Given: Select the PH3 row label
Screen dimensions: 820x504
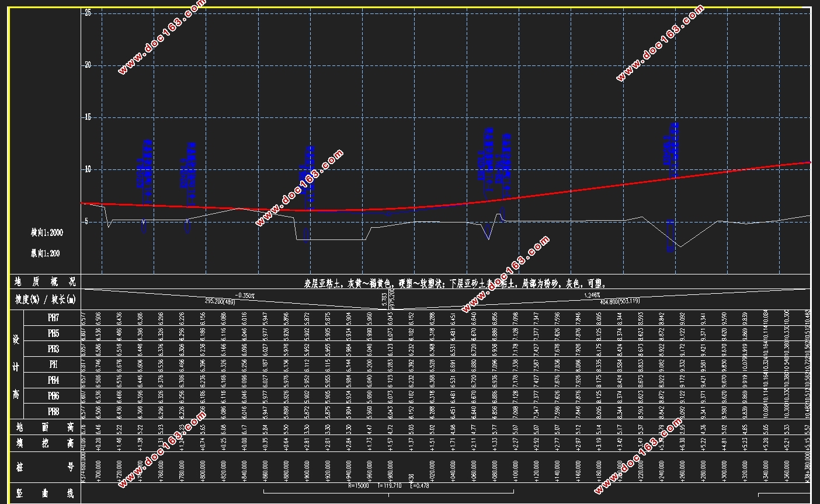Looking at the screenshot, I should point(53,349).
